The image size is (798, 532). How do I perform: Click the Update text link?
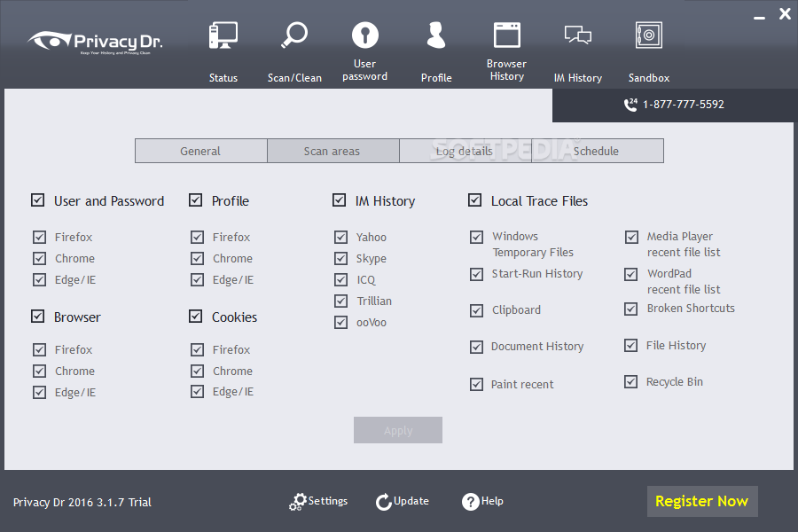[411, 501]
